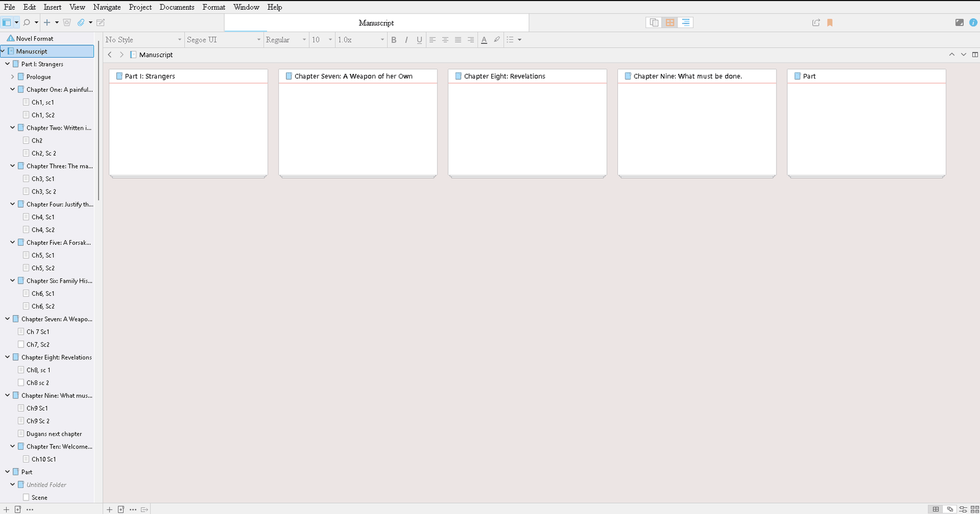This screenshot has height=514, width=980.
Task: Center align text
Action: [445, 40]
